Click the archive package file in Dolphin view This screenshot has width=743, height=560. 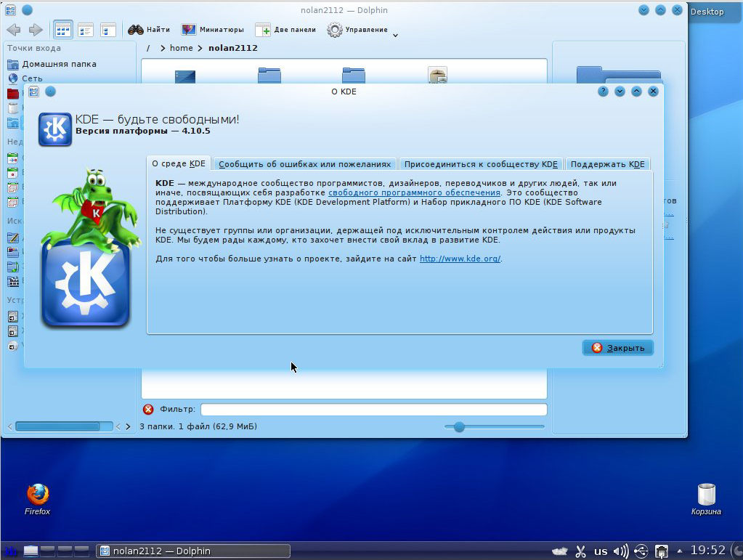point(437,75)
